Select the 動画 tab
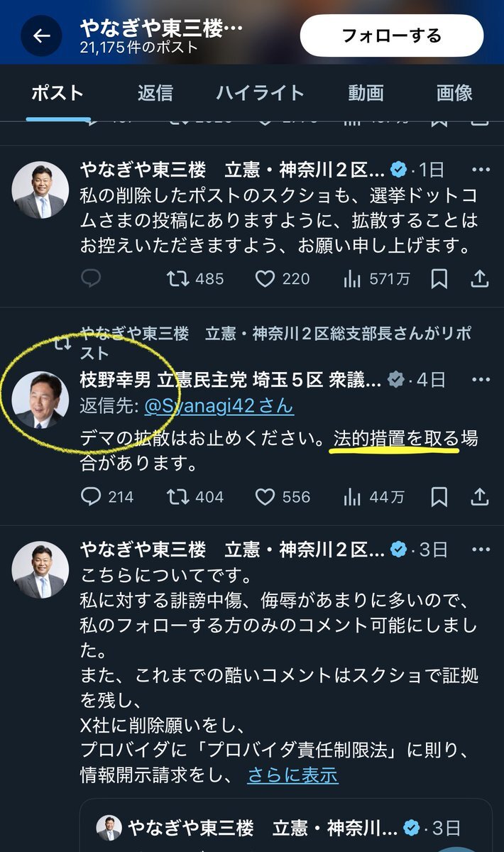Screen dimensions: 504x852 (366, 92)
